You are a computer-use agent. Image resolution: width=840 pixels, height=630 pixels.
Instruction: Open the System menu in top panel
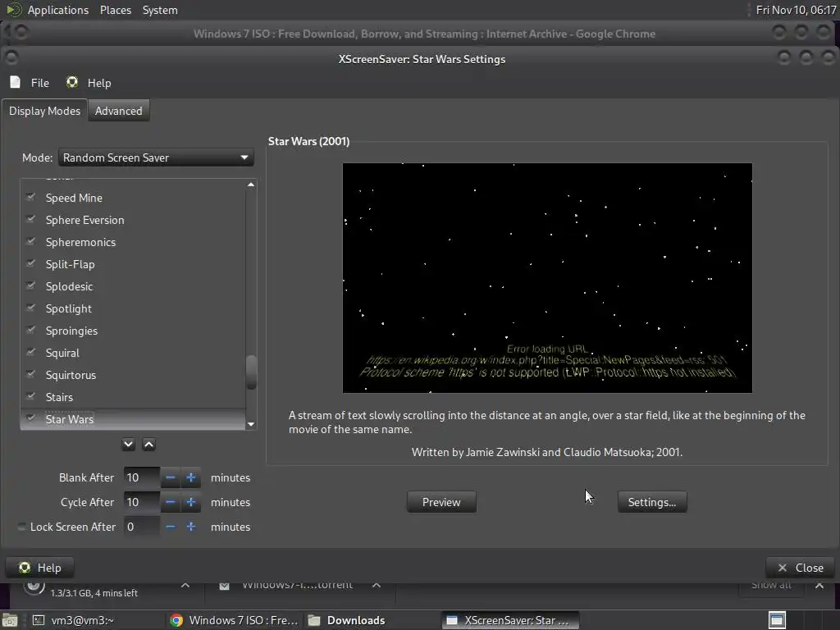coord(160,10)
